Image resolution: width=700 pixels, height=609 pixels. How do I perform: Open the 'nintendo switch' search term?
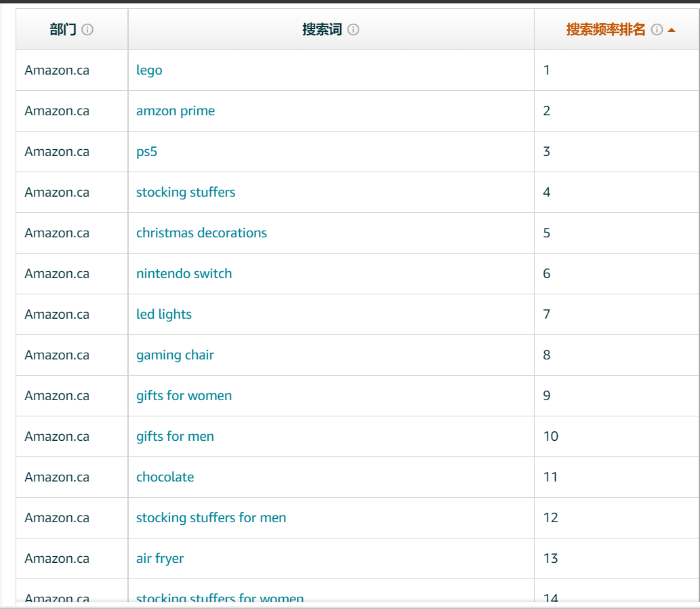click(x=184, y=274)
